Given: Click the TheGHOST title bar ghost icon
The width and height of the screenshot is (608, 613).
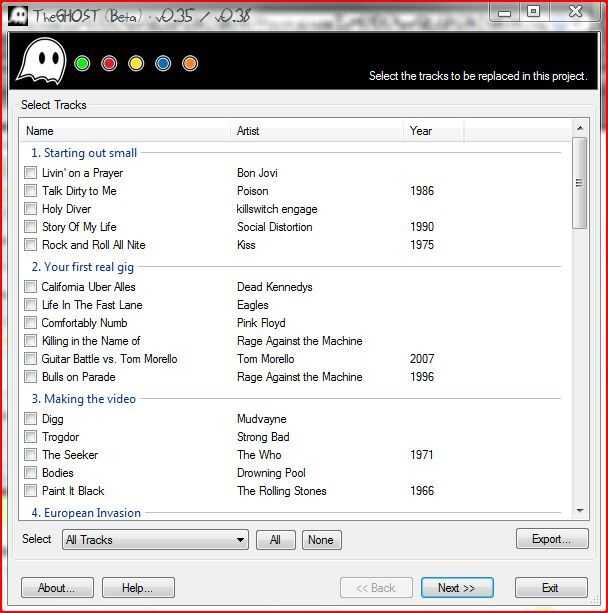Looking at the screenshot, I should coord(18,16).
